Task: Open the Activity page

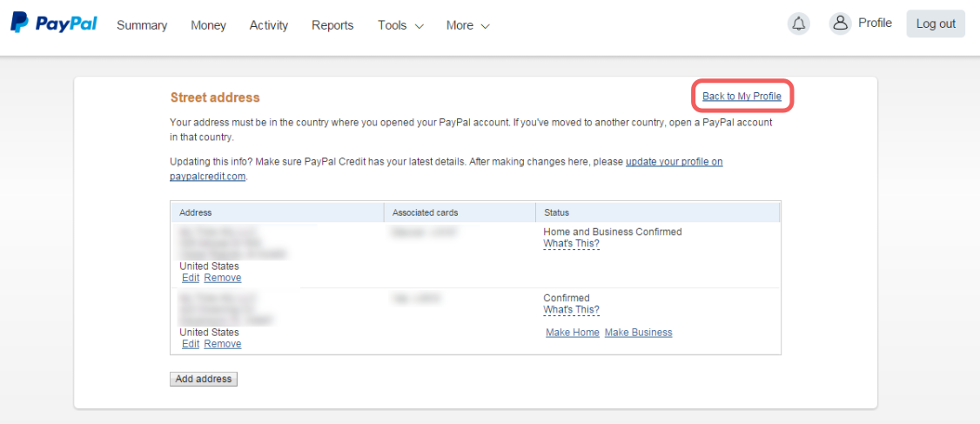Action: point(269,25)
